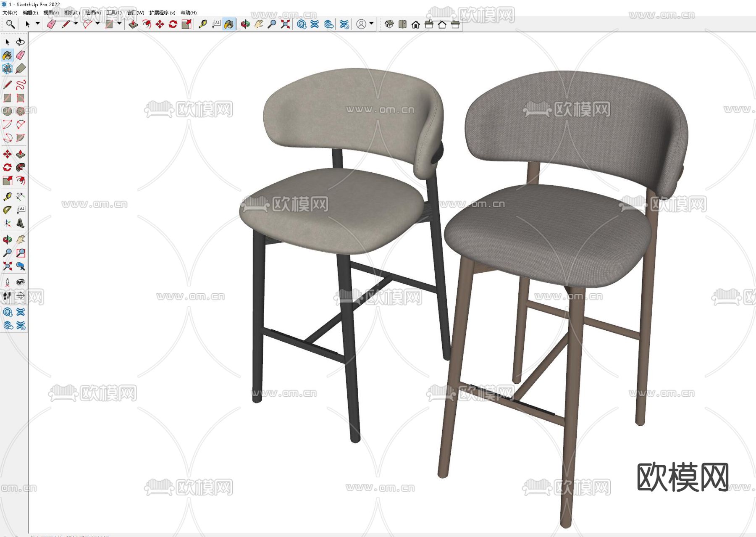Open the 工具(T) menu

coord(114,13)
